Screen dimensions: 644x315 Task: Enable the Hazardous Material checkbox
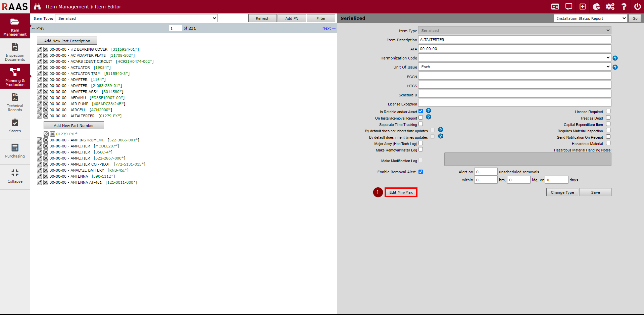point(608,143)
